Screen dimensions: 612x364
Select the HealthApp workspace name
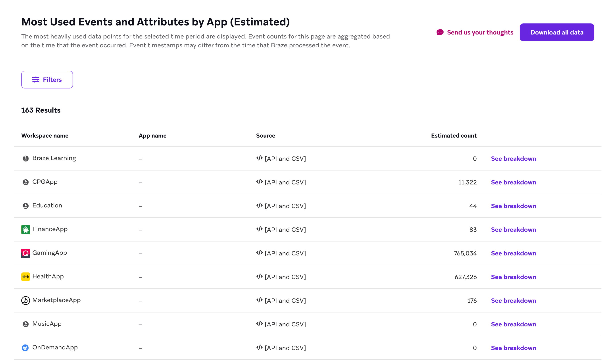pyautogui.click(x=48, y=276)
